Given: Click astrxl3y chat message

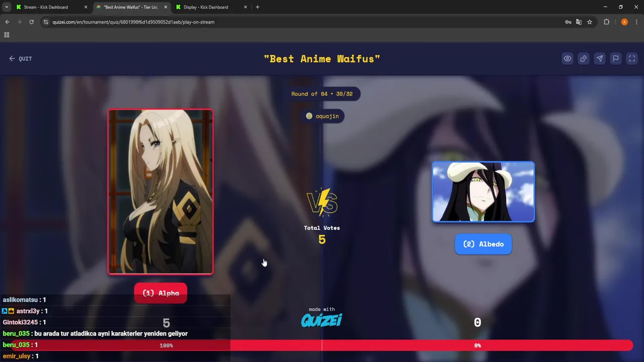Looking at the screenshot, I should [x=25, y=311].
